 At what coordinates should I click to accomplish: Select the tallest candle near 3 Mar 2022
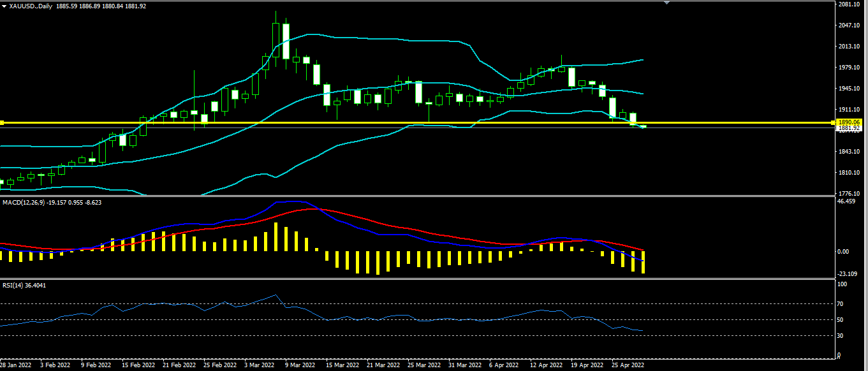coord(276,40)
